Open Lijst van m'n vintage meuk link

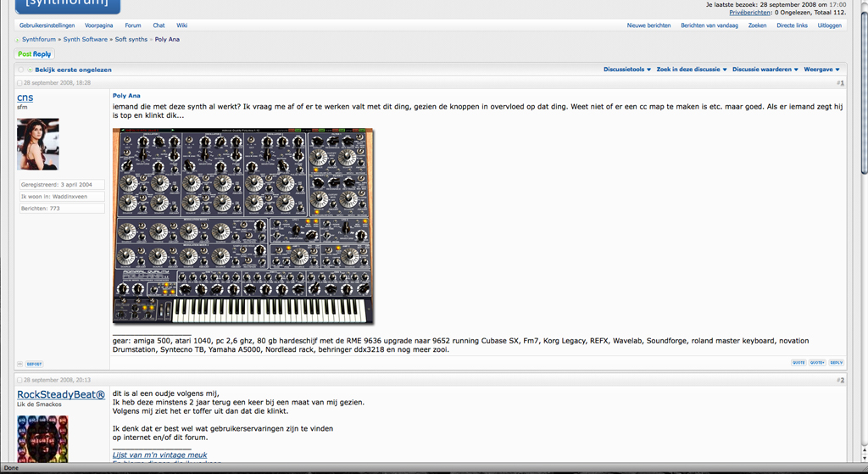(x=159, y=454)
